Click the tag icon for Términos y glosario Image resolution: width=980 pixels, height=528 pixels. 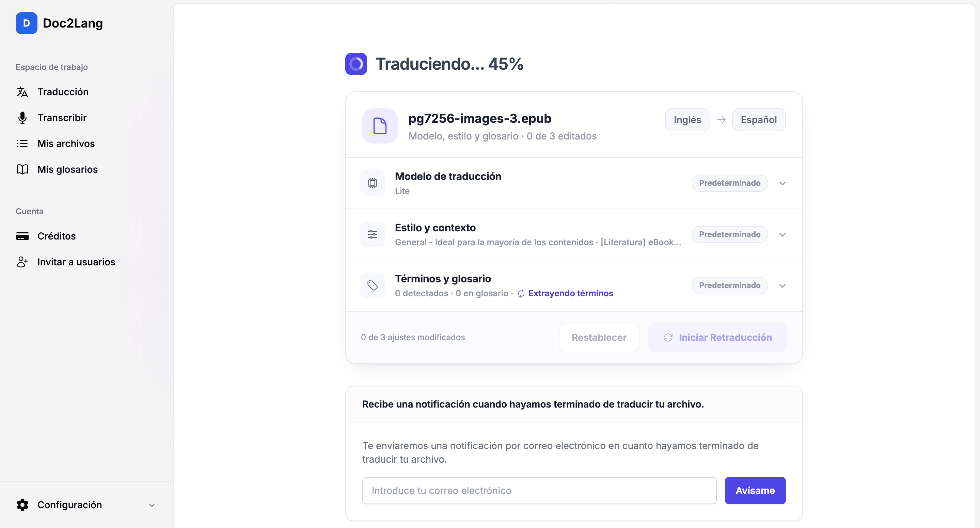(373, 285)
